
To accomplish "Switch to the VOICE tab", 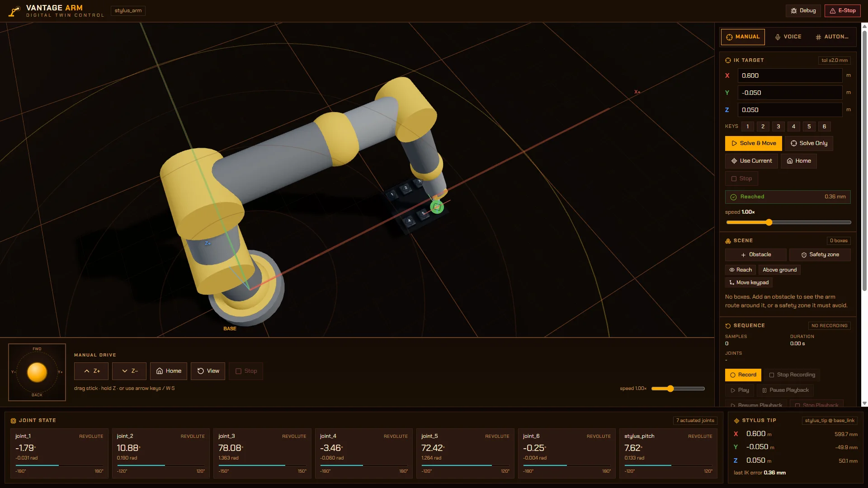I will [x=788, y=37].
